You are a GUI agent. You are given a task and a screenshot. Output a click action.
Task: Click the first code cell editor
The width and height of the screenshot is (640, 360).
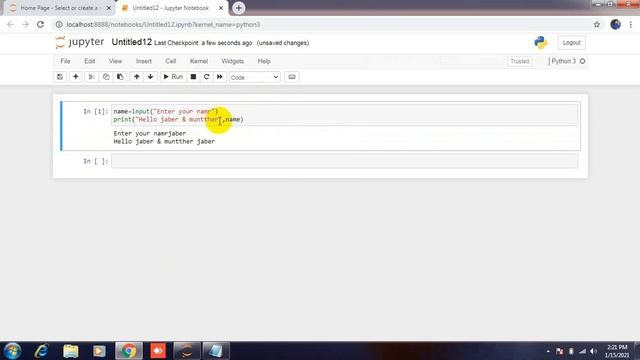tap(345, 115)
